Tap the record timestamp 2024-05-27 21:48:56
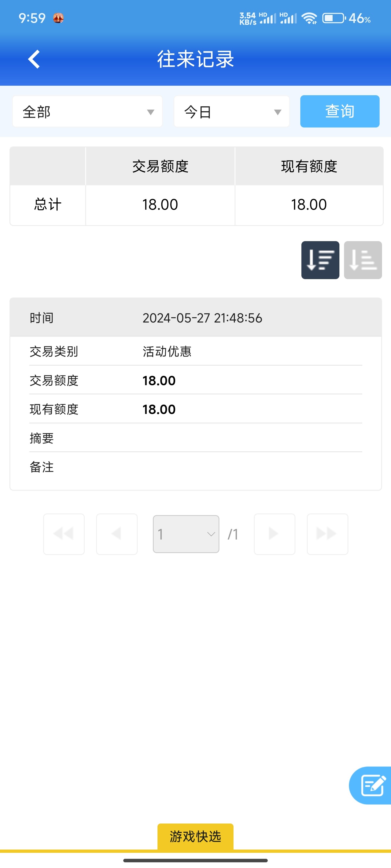 click(x=202, y=318)
